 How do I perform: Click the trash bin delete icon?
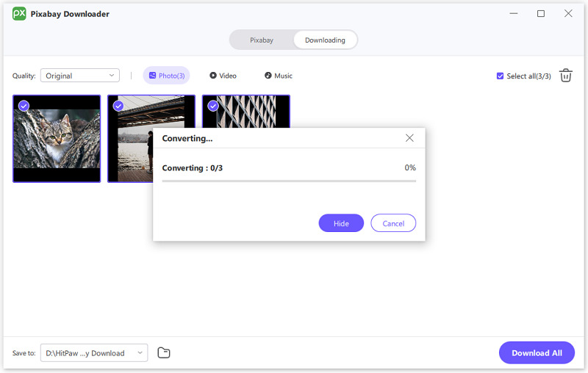tap(565, 76)
